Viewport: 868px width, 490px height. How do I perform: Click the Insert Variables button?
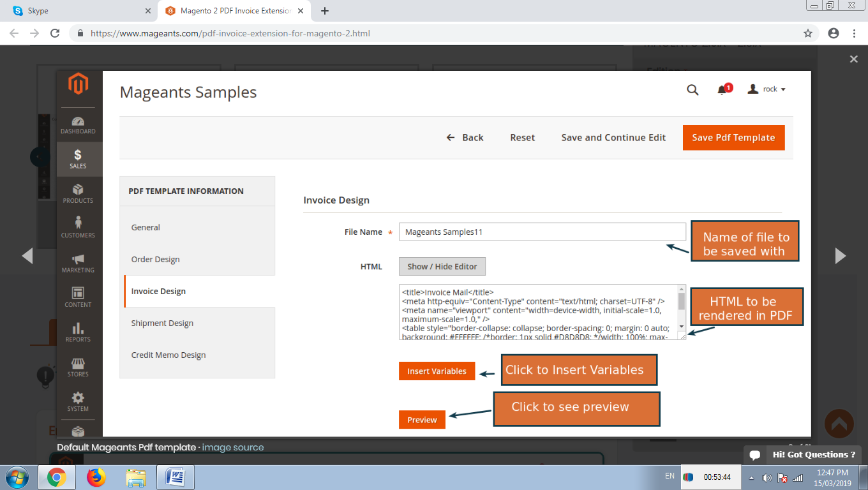point(437,371)
